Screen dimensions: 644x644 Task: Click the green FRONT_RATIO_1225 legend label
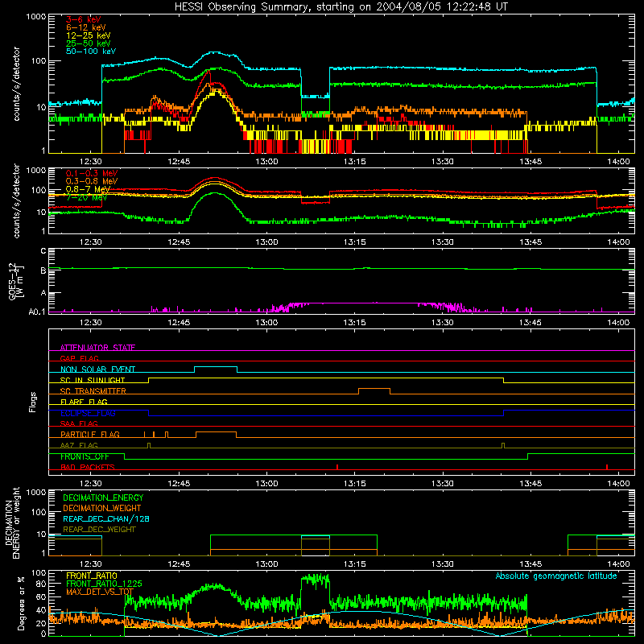[104, 584]
